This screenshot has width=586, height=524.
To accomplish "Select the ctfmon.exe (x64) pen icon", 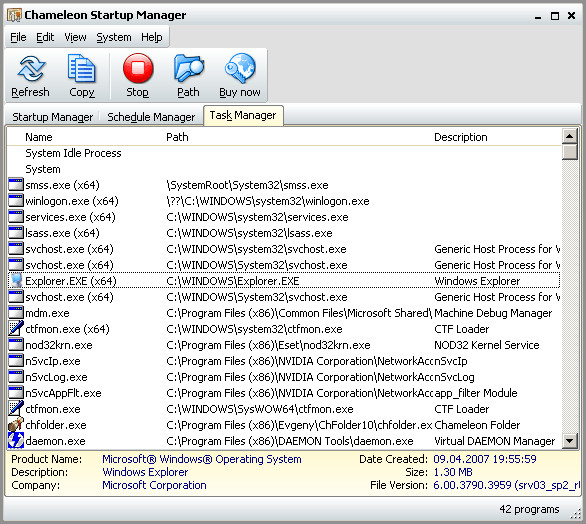I will point(16,329).
